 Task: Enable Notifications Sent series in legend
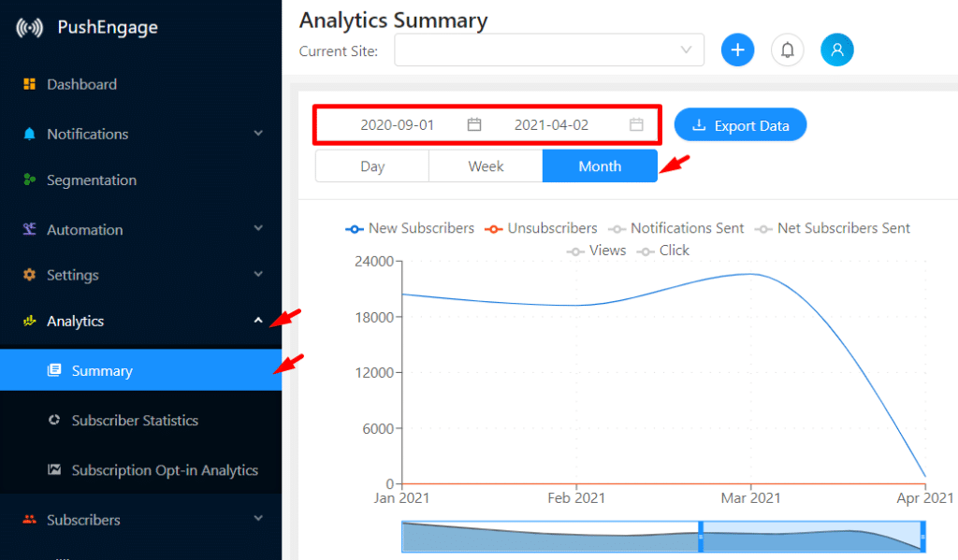[x=676, y=228]
